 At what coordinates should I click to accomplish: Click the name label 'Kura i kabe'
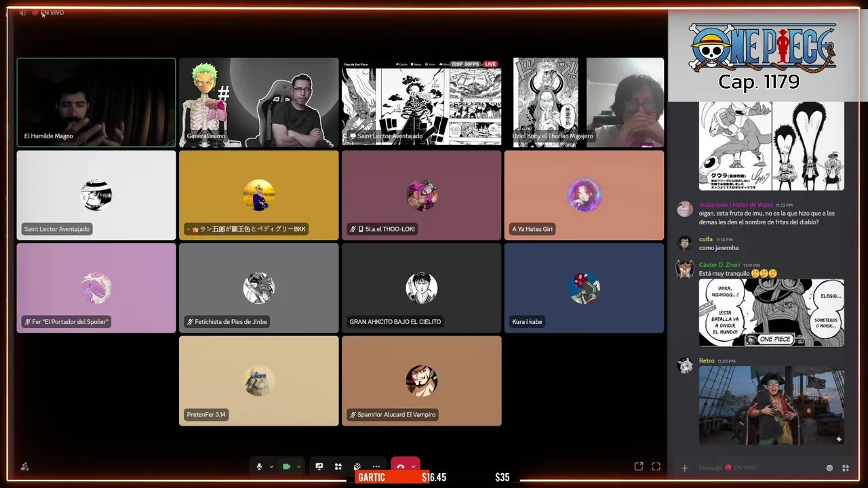pyautogui.click(x=527, y=322)
